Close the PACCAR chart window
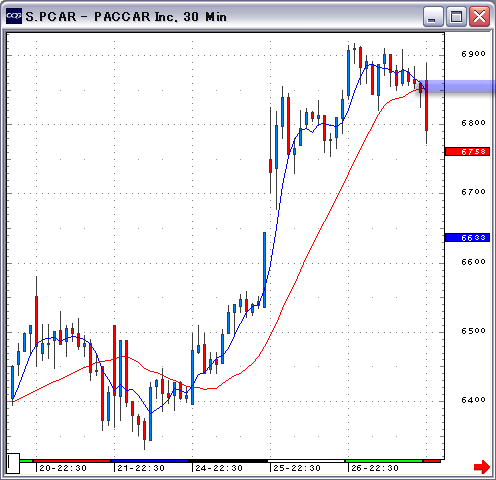496x480 pixels. [x=479, y=16]
